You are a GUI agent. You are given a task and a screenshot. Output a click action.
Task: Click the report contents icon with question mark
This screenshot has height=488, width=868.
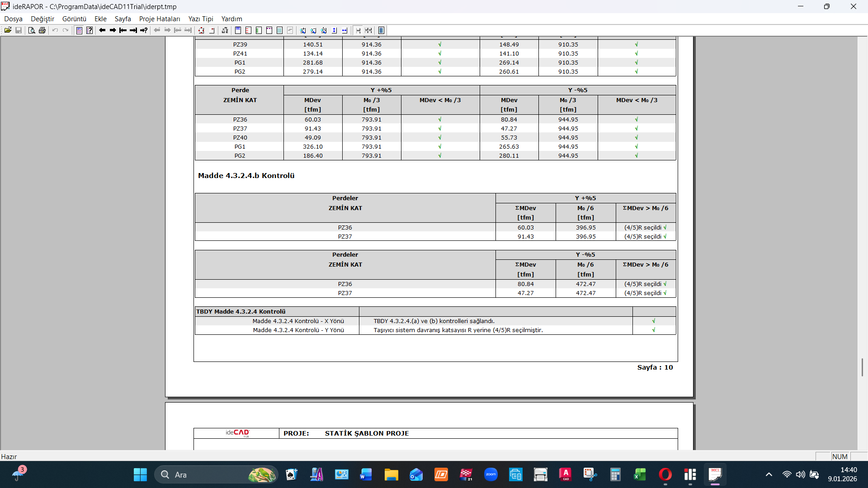tap(90, 30)
